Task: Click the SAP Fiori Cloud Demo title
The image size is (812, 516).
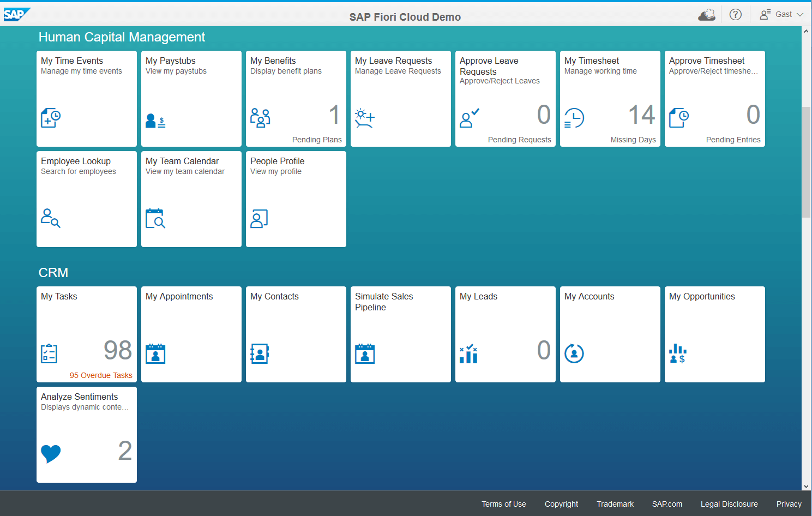Action: pos(405,17)
